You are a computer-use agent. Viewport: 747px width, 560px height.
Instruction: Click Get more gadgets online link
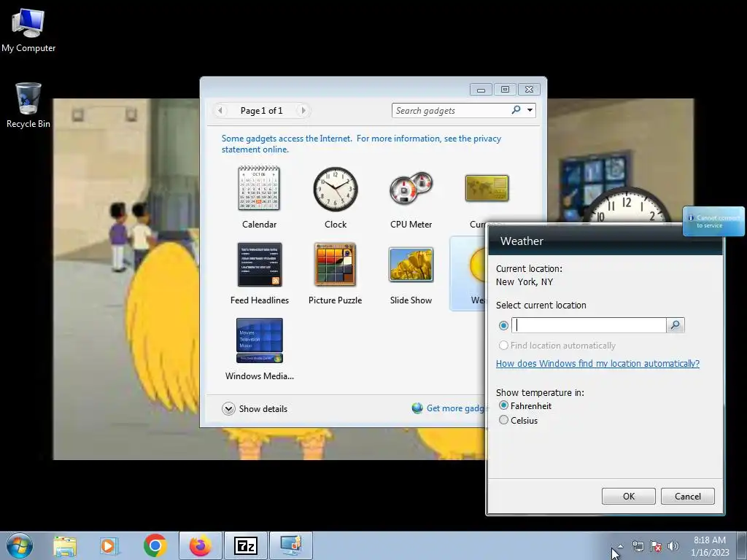[456, 408]
